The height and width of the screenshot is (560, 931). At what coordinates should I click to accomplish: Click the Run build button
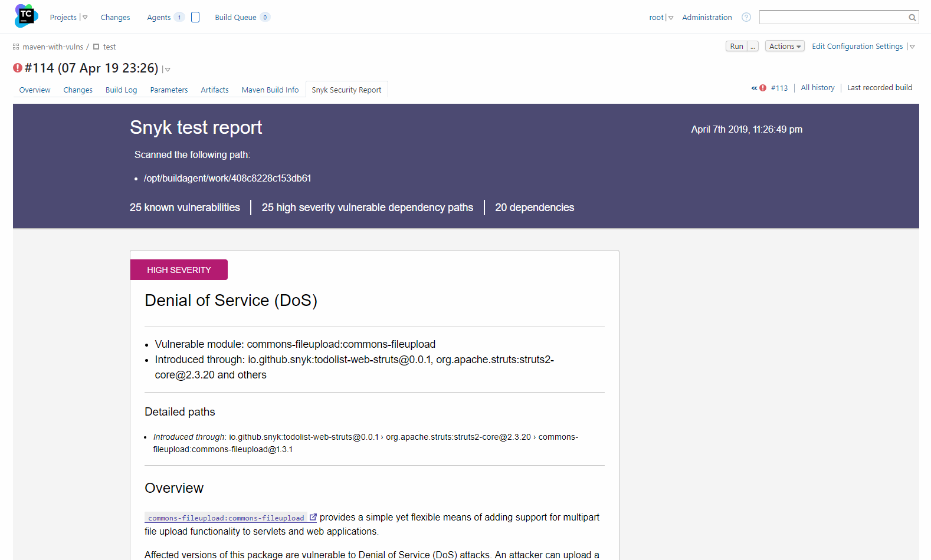point(736,46)
